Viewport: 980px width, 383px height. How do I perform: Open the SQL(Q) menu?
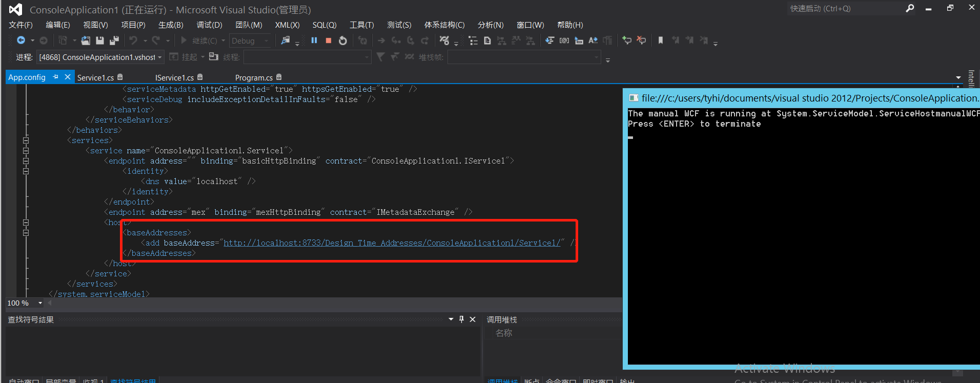click(324, 25)
